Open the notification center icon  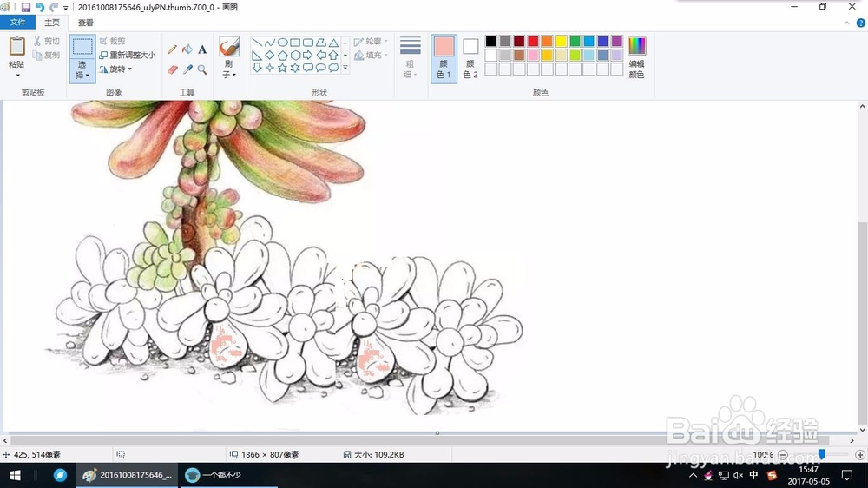click(x=847, y=475)
